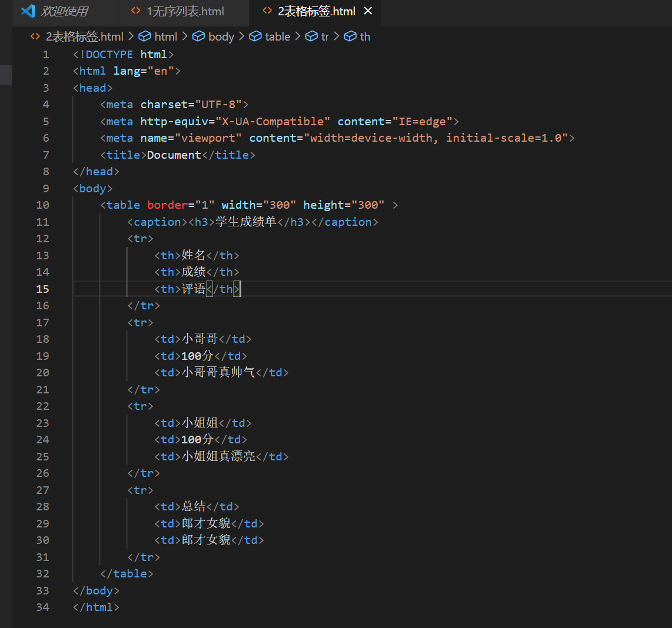Click height="300" attribute on line 10
Viewport: 672px width, 628px height.
344,205
